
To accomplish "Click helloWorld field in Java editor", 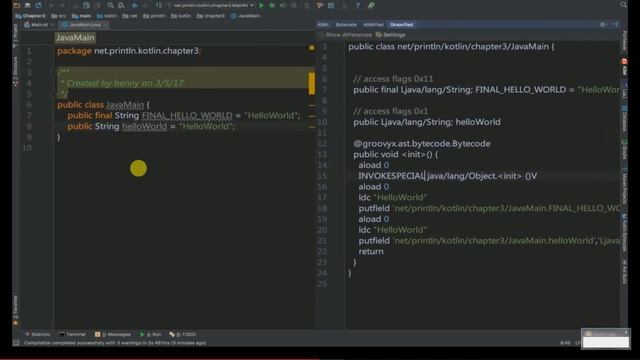I will [x=144, y=126].
